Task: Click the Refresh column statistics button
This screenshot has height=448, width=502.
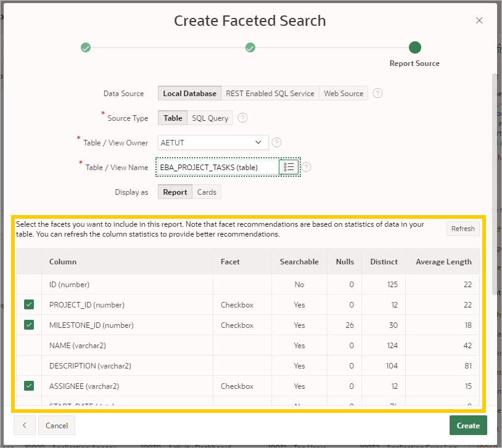Action: click(463, 229)
